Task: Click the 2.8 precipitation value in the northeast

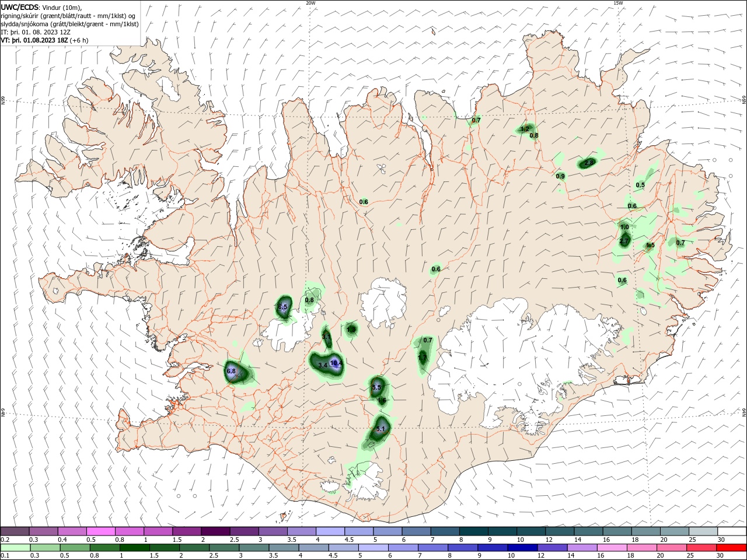Action: coord(589,163)
